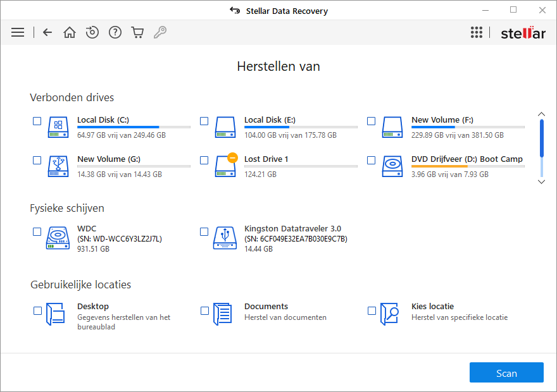Enable the Desktop location checkbox
This screenshot has width=557, height=392.
pos(37,311)
